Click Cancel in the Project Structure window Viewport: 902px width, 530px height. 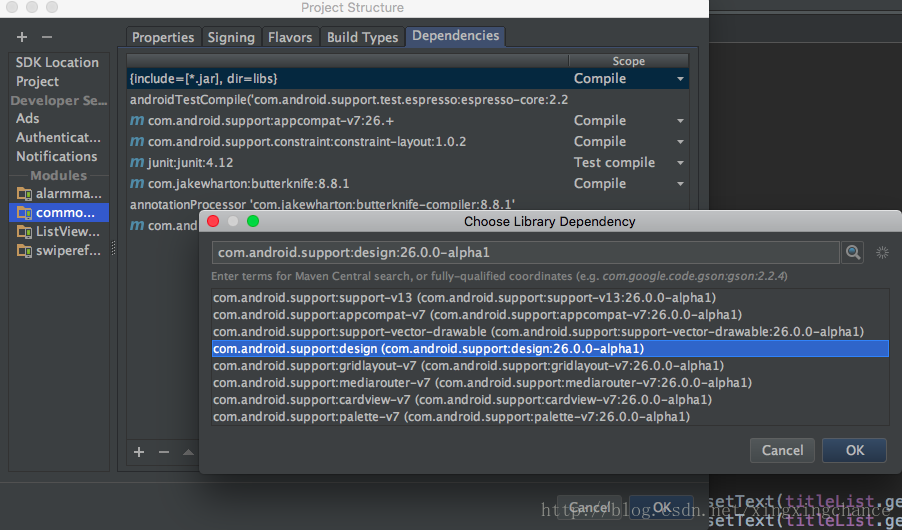[x=589, y=508]
